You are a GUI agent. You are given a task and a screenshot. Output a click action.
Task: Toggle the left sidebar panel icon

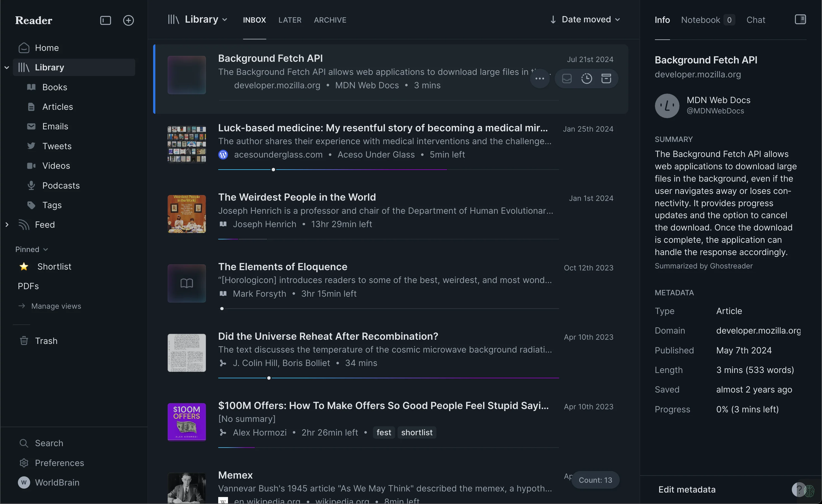105,20
